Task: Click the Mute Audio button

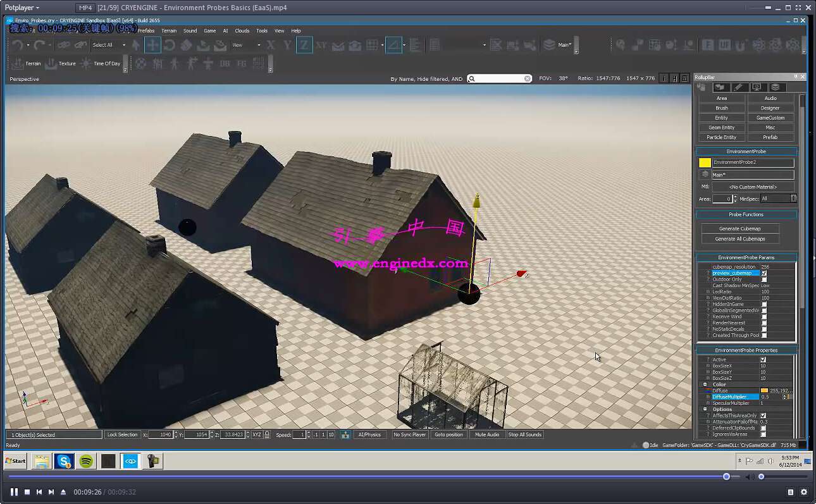Action: (x=487, y=434)
